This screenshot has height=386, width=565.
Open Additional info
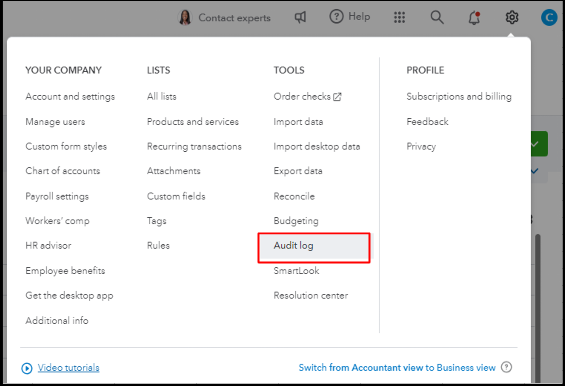(x=57, y=320)
